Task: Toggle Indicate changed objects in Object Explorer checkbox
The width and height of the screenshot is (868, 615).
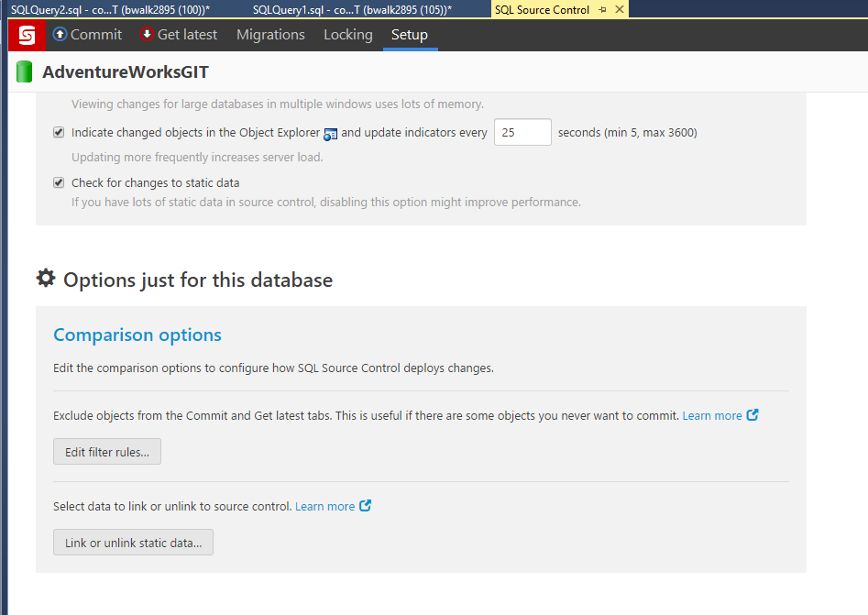Action: (x=59, y=132)
